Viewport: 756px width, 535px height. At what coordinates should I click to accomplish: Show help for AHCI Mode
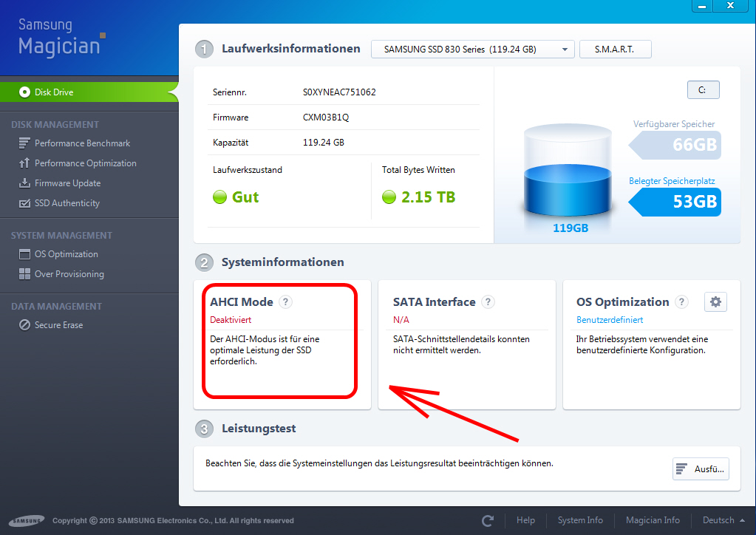click(285, 301)
